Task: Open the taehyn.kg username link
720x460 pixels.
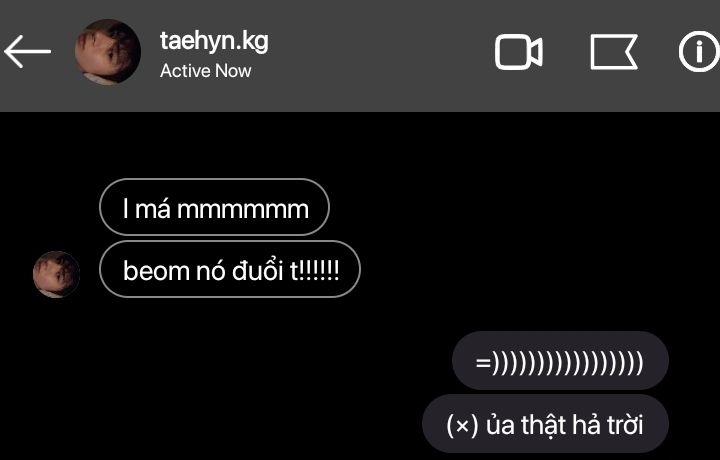Action: (x=214, y=41)
